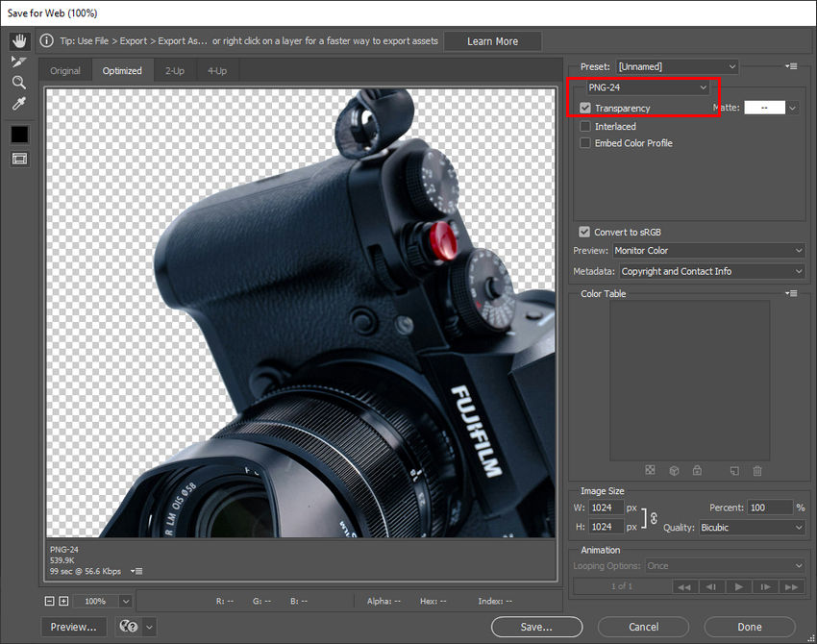The width and height of the screenshot is (817, 644).
Task: Switch to the Optimized tab
Action: 122,70
